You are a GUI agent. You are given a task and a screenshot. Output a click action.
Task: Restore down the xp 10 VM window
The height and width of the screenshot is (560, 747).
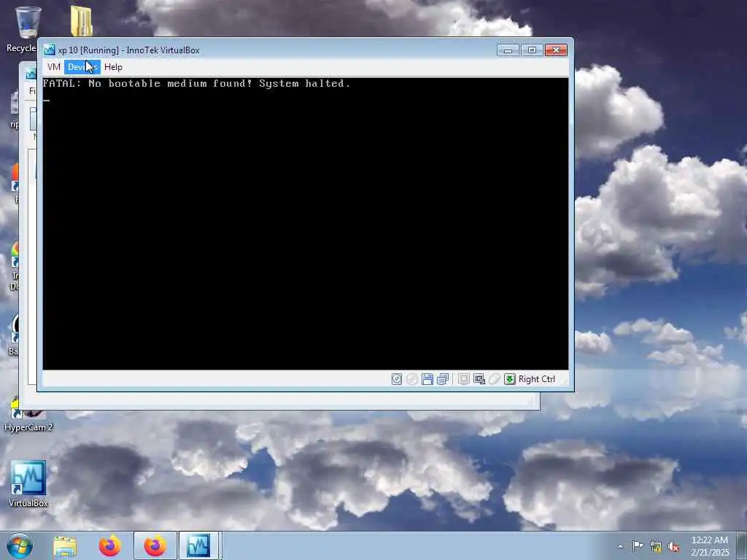pos(532,50)
